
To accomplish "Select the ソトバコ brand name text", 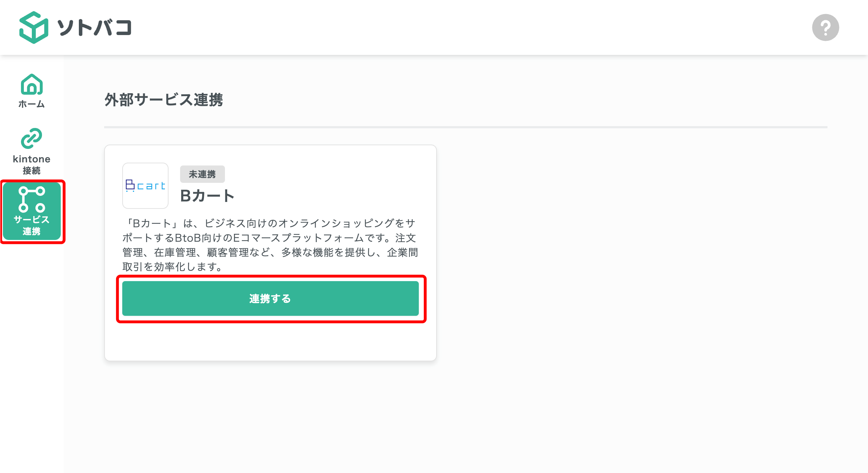I will (95, 28).
